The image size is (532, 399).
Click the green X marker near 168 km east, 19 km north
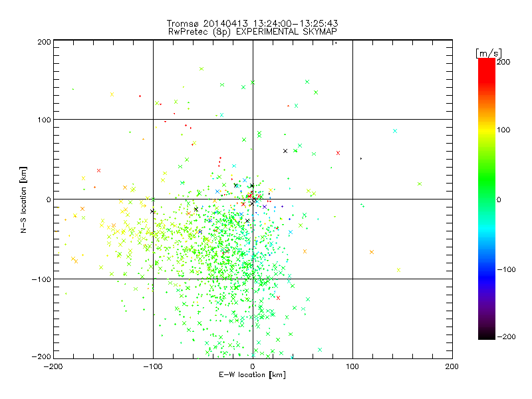point(420,184)
